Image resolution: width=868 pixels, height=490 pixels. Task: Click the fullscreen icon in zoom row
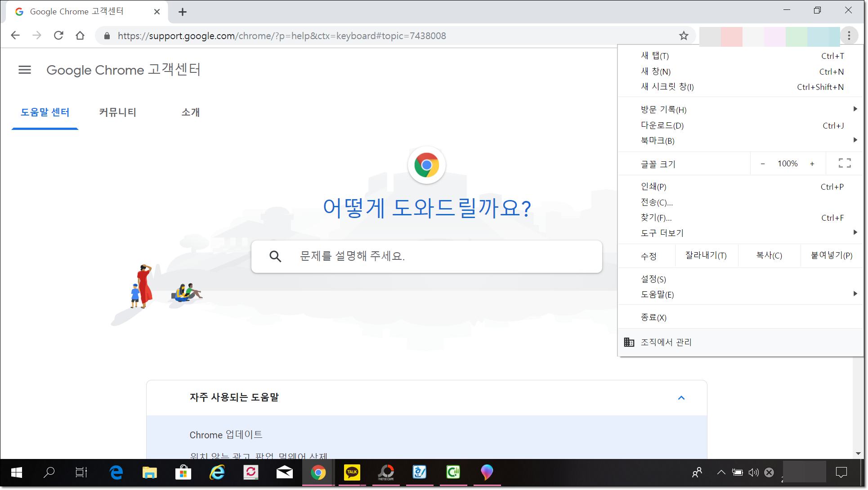click(844, 163)
